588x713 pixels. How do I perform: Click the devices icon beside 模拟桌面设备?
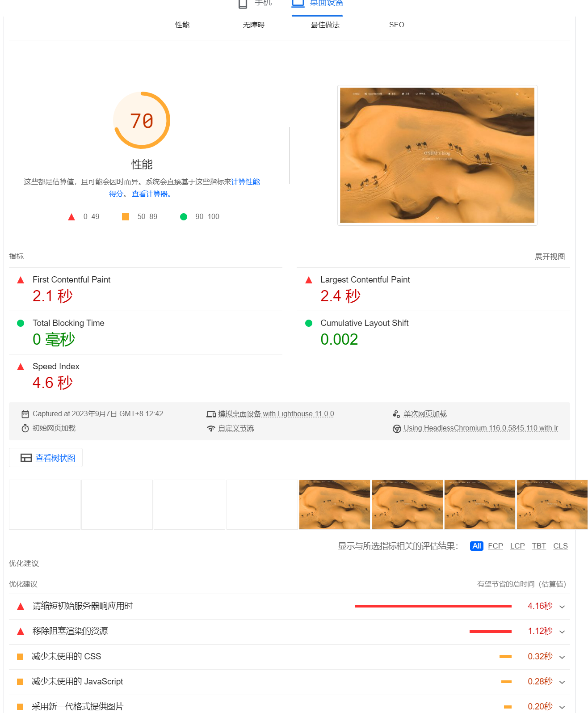[x=211, y=414]
